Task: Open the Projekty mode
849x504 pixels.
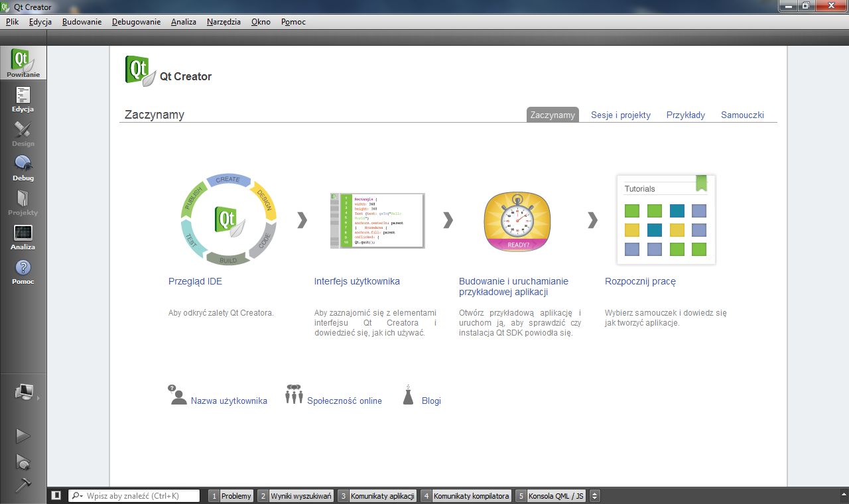Action: [23, 202]
